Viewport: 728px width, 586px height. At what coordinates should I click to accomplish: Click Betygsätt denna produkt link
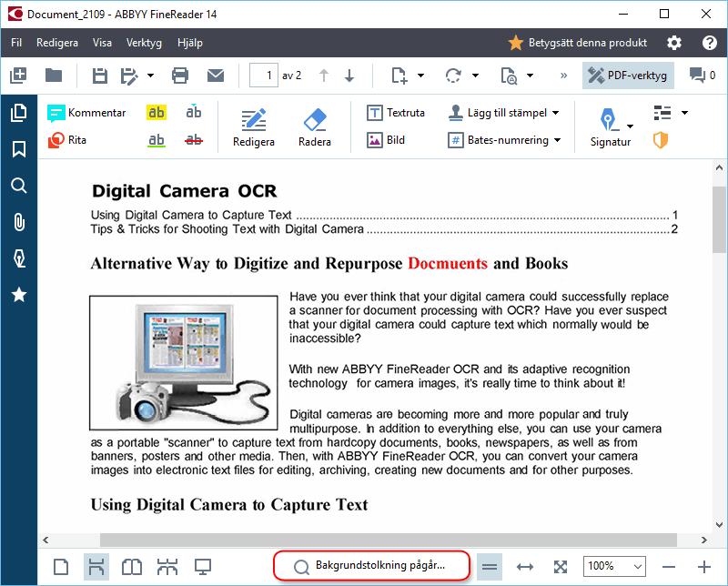coord(578,43)
